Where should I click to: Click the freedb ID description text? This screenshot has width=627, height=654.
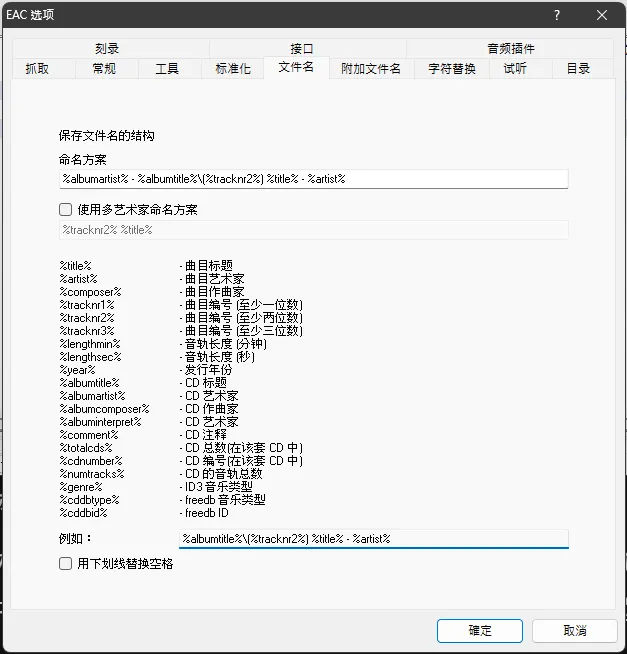[x=206, y=513]
